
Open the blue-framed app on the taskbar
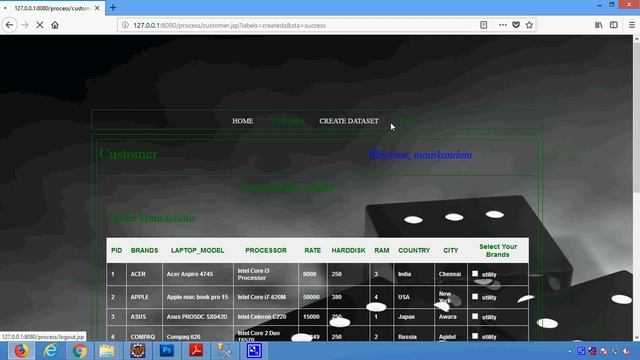tap(254, 351)
